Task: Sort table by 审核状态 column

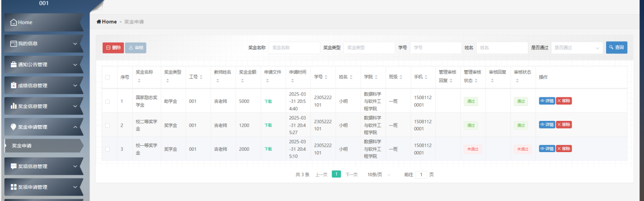Action: (x=517, y=81)
